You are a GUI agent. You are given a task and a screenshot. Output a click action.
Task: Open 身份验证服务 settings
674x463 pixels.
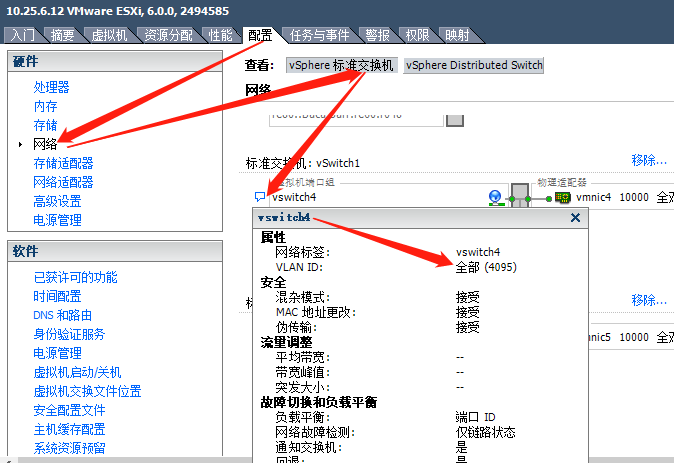pyautogui.click(x=69, y=334)
